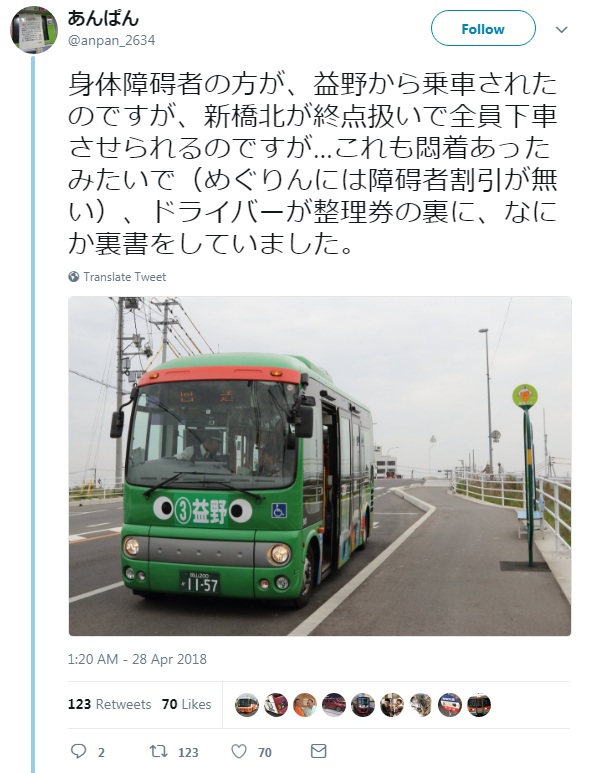
Task: View the 70 Likes list
Action: (x=186, y=704)
